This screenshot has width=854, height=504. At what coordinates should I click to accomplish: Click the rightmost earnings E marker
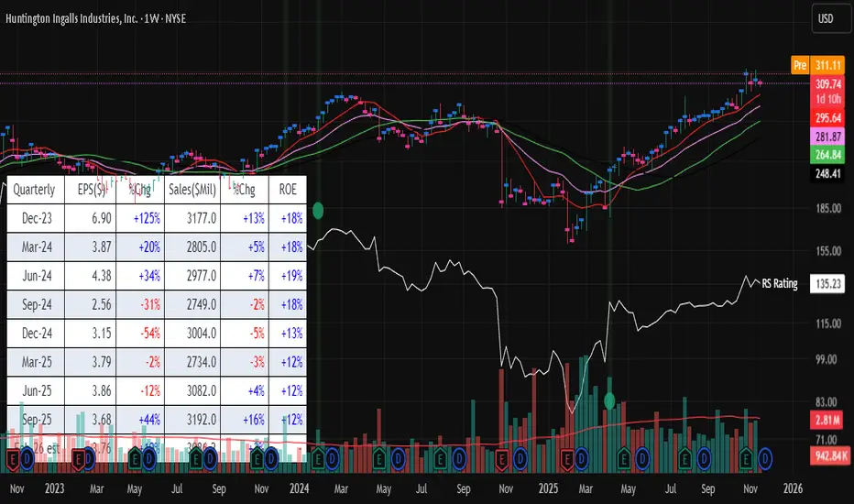coord(747,455)
